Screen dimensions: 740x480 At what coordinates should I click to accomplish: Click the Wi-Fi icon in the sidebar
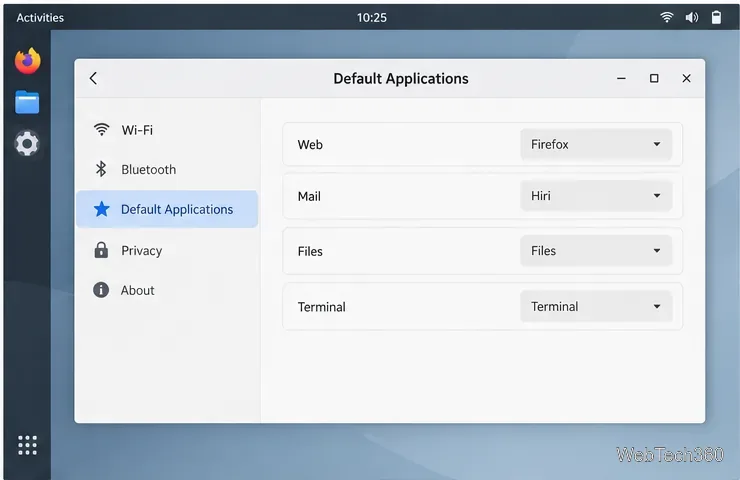coord(101,129)
